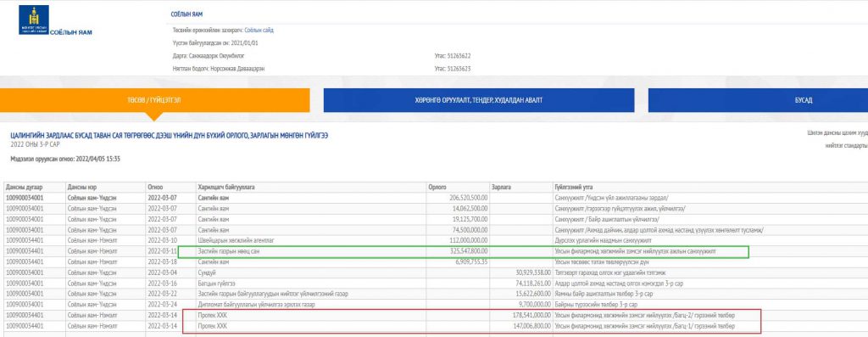Click the date cell 2022-03-22
The width and height of the screenshot is (868, 337).
[x=162, y=294]
